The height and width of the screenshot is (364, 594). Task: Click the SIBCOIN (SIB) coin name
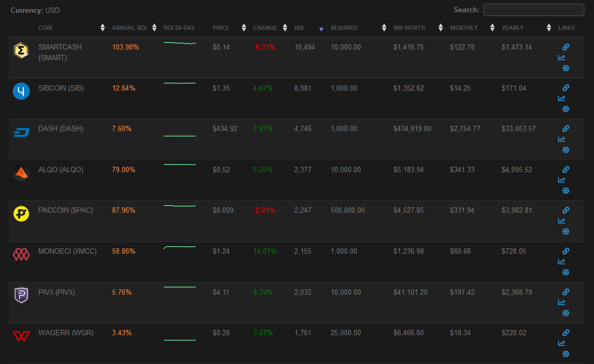click(x=61, y=88)
